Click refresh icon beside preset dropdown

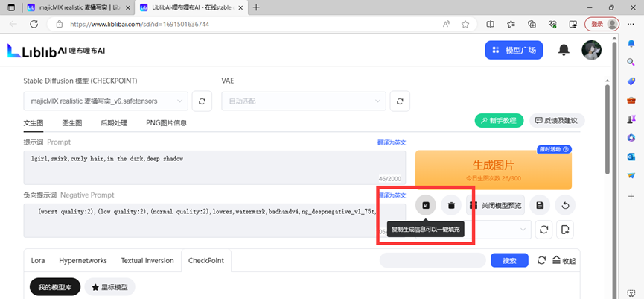pos(544,230)
